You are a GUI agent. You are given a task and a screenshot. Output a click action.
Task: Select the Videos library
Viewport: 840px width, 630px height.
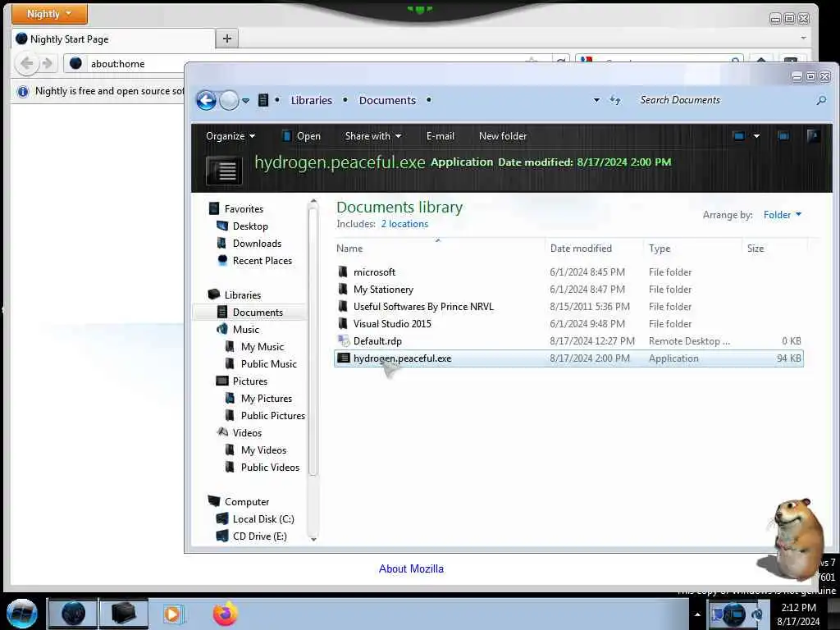(x=247, y=433)
